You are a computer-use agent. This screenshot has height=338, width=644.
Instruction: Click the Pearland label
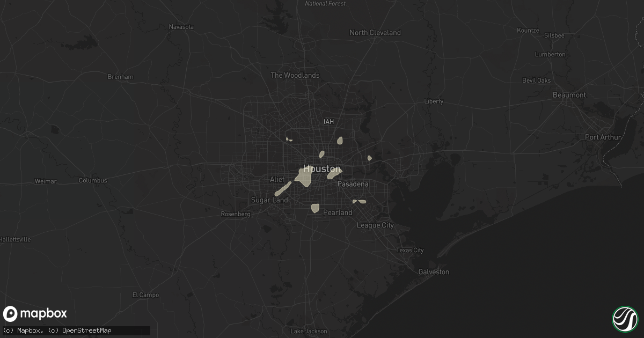(338, 212)
